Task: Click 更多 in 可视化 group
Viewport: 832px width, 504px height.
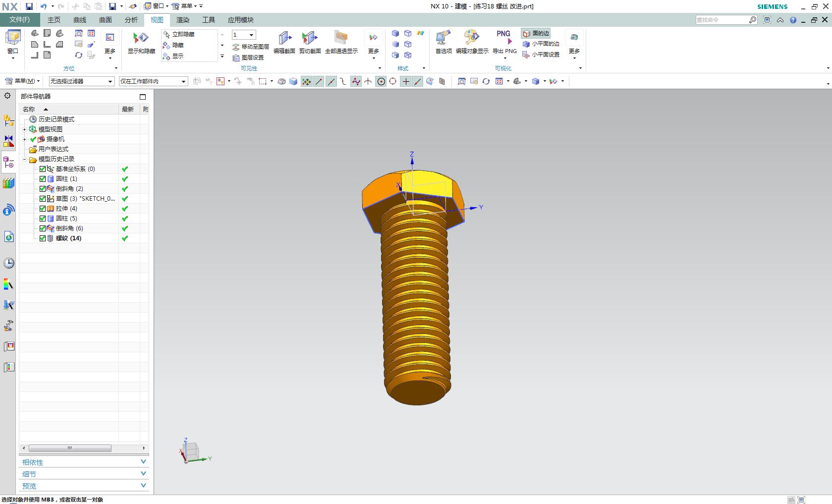Action: tap(574, 45)
